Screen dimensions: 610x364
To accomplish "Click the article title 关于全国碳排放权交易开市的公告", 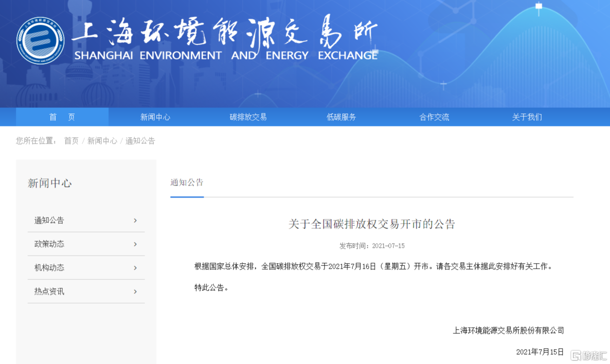I will [x=372, y=224].
